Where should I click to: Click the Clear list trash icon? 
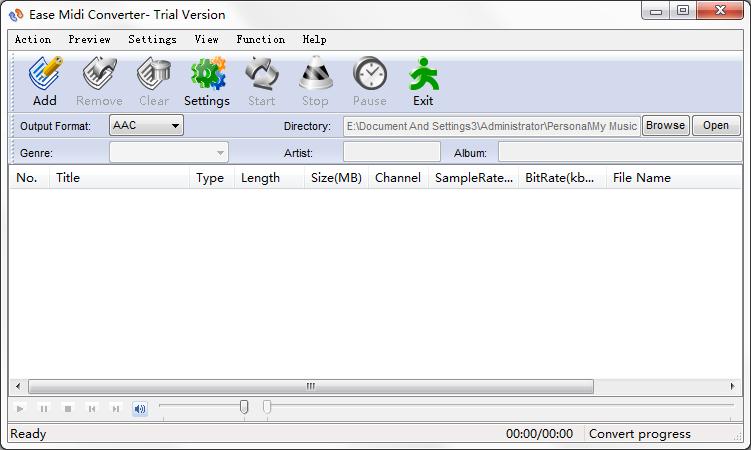coord(154,74)
